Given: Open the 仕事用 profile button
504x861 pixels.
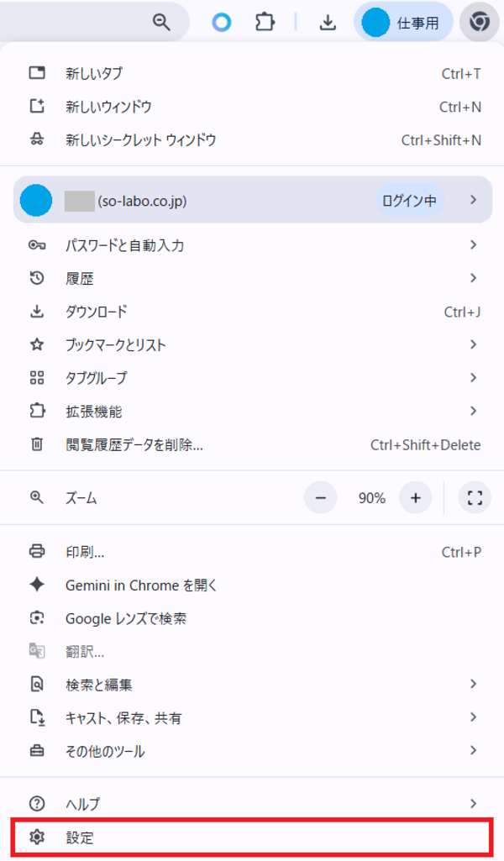Looking at the screenshot, I should [x=403, y=23].
